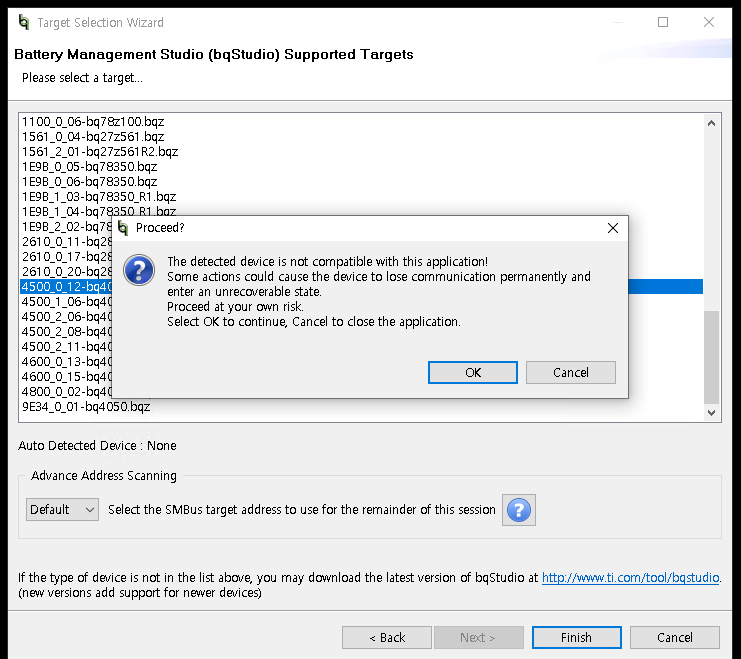Open the bqstudio download link
This screenshot has height=659, width=741.
[x=630, y=577]
